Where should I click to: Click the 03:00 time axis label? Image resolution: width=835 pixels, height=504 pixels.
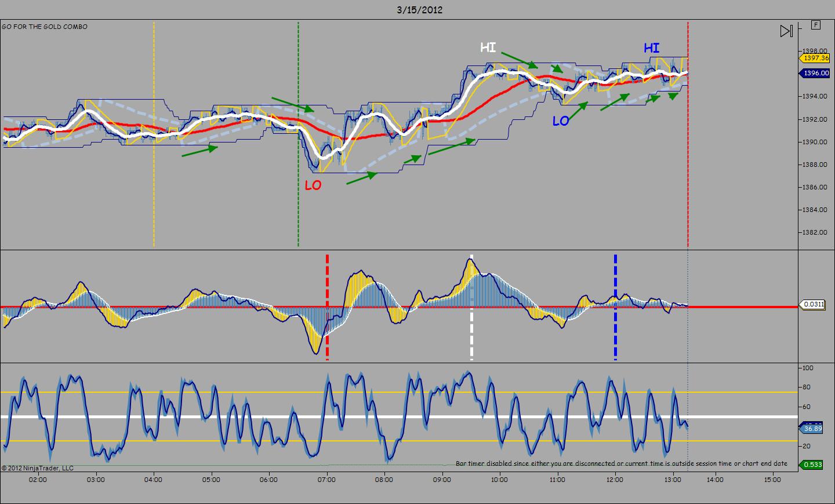[96, 479]
